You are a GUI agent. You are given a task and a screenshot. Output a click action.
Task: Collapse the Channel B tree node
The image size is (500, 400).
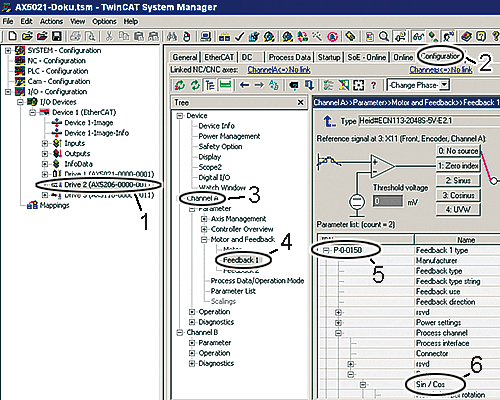pyautogui.click(x=180, y=333)
